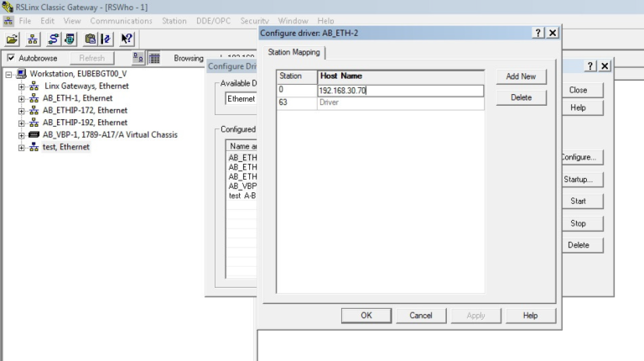This screenshot has width=644, height=361.
Task: Open the Ethernet available driver types dropdown
Action: 241,99
